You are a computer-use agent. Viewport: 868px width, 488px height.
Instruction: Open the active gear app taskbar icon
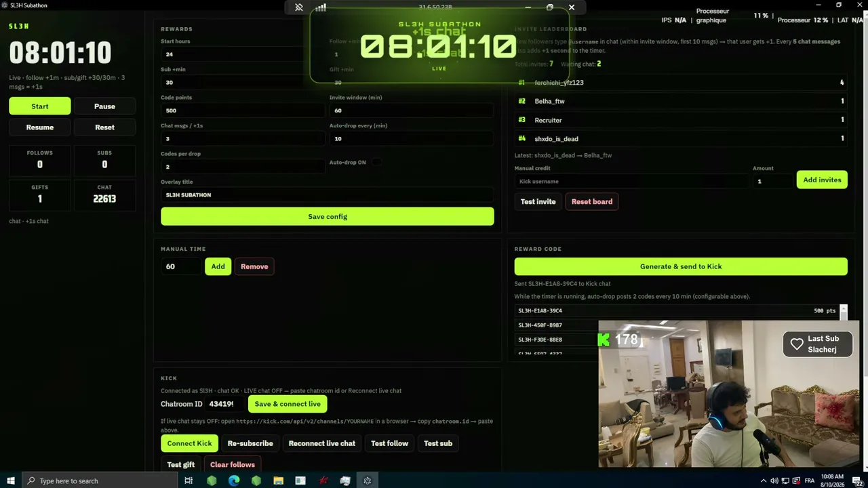(368, 481)
